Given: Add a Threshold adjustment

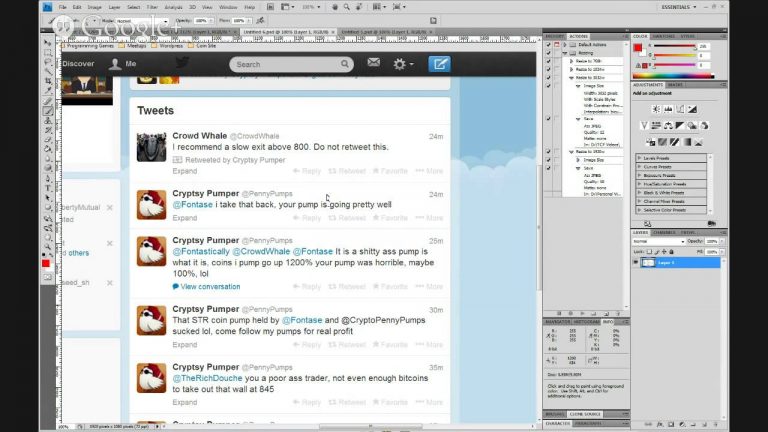Looking at the screenshot, I should (x=674, y=142).
